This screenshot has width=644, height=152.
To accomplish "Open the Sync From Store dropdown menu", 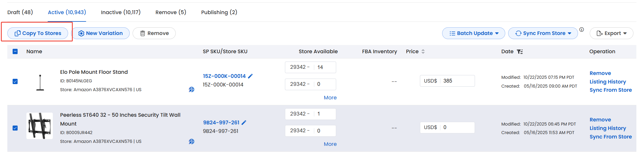I will pos(543,33).
